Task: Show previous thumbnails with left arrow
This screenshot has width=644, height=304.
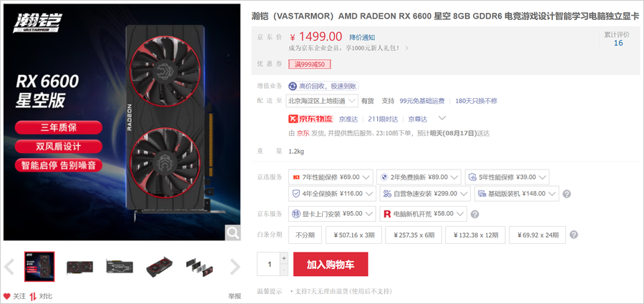Action: (9, 267)
